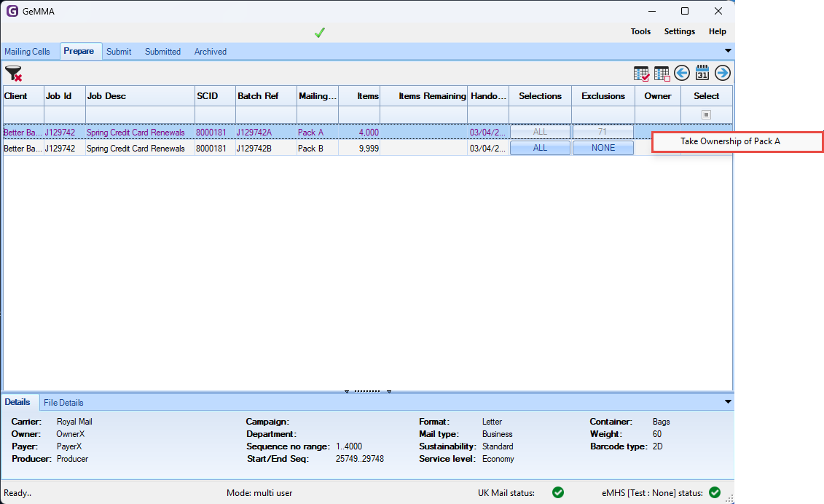
Task: Click the select-all rows grid icon
Action: tap(641, 74)
